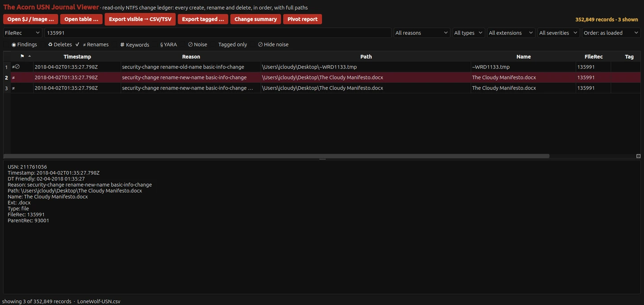Click the rename icon in row 3

(x=13, y=88)
